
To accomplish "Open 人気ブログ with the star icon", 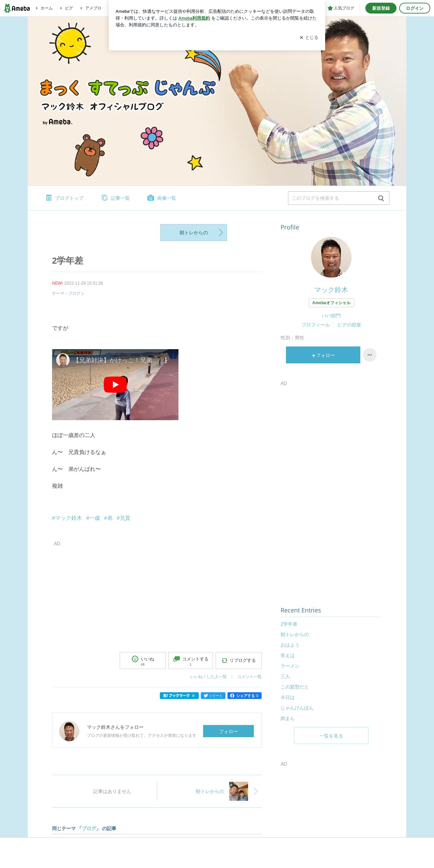I will pyautogui.click(x=341, y=8).
